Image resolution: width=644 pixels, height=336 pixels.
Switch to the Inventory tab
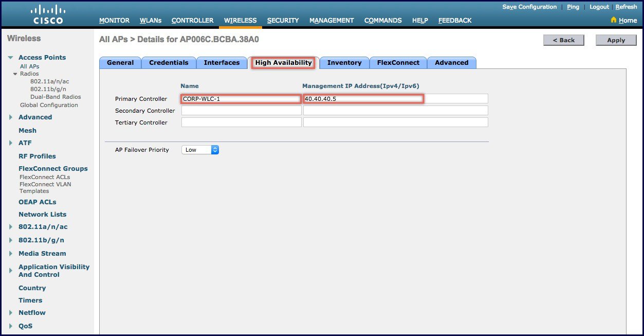(x=344, y=63)
